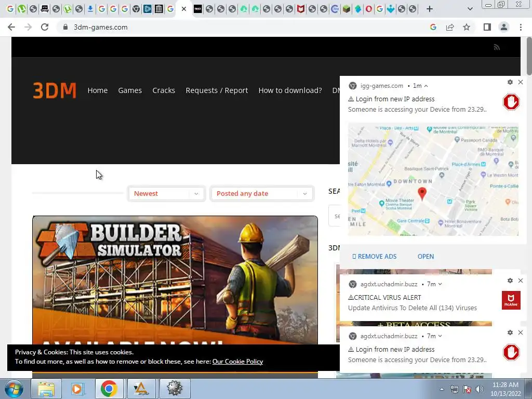Open settings gear on CRITICAL VIRUS ALERT notification
The height and width of the screenshot is (399, 532).
tap(510, 281)
